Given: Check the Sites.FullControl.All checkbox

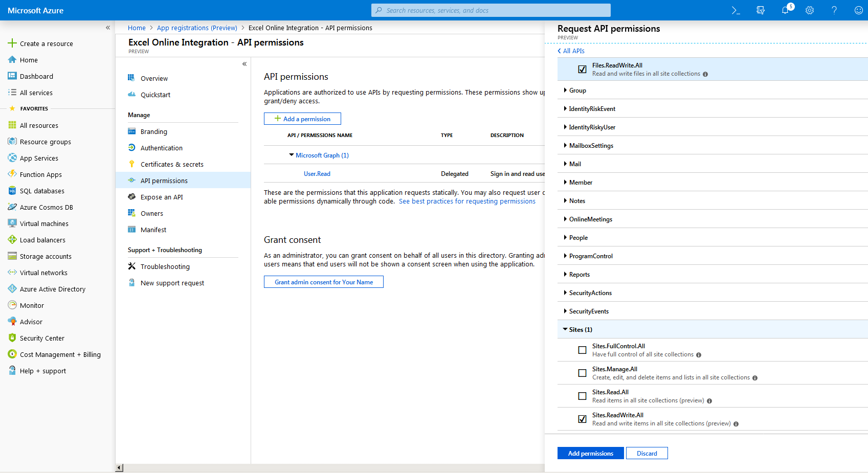Looking at the screenshot, I should tap(582, 350).
